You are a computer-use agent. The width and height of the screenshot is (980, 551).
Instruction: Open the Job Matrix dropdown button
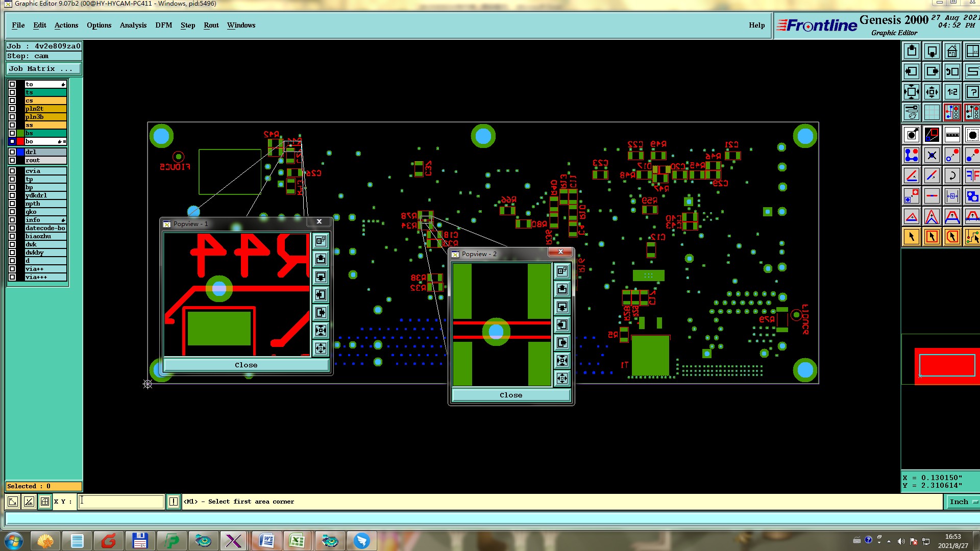coord(43,69)
